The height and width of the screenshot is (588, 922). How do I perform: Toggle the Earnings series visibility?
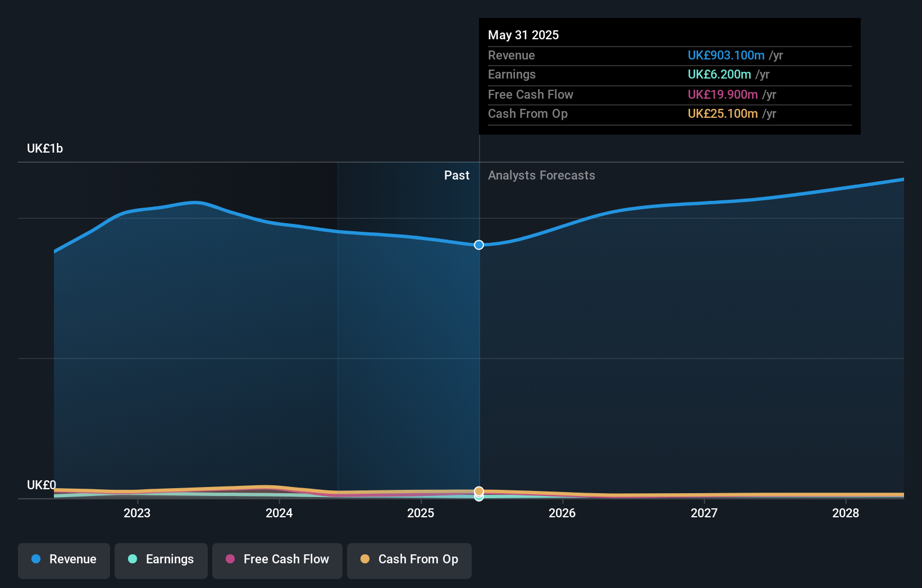[161, 559]
